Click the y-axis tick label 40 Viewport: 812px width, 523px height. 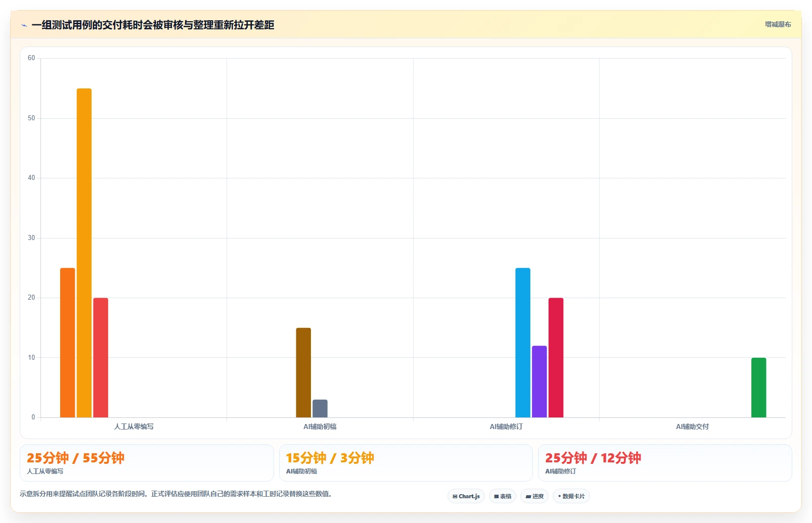(x=31, y=178)
